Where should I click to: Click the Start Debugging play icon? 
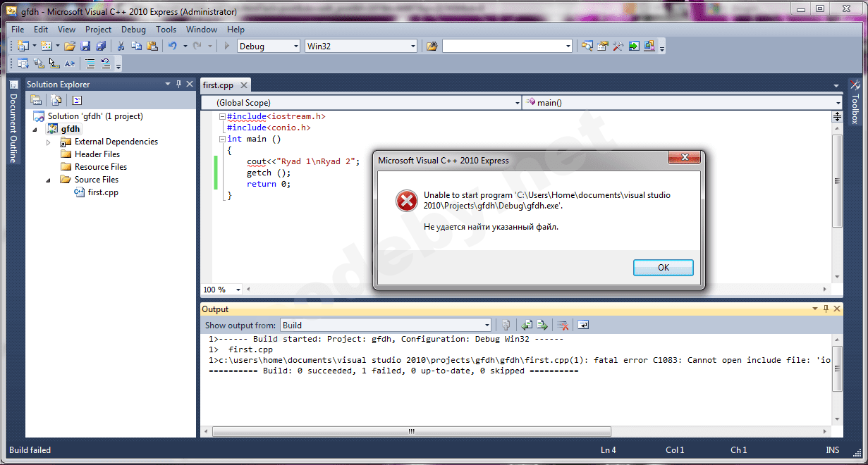(x=227, y=46)
